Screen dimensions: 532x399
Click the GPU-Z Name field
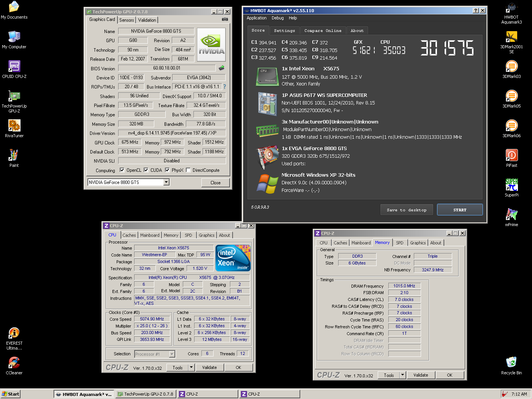pos(156,31)
